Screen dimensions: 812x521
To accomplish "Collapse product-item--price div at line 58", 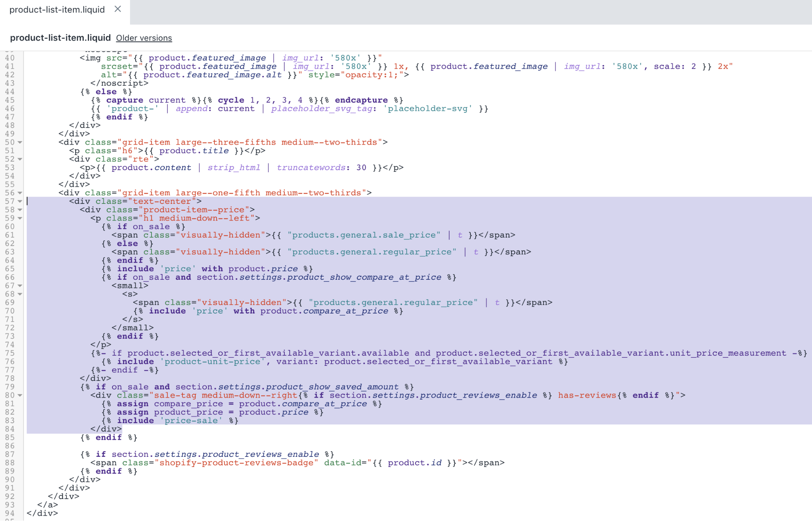I will [19, 210].
